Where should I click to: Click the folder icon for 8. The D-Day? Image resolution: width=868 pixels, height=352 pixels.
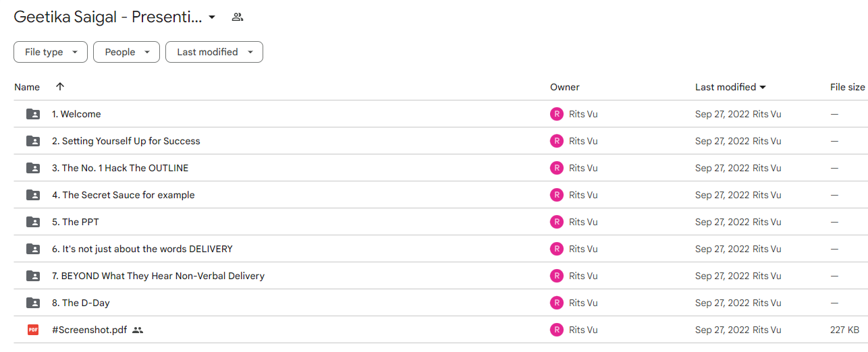point(33,303)
